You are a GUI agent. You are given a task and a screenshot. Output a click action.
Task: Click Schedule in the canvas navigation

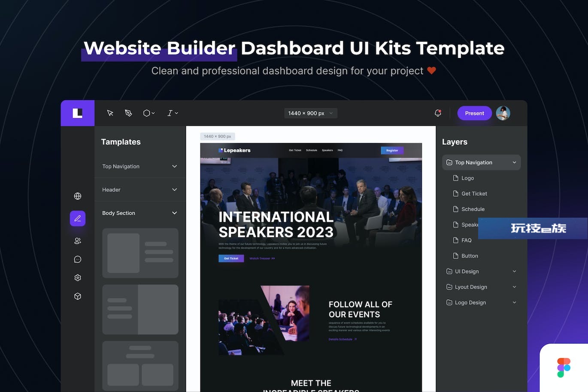pos(312,150)
